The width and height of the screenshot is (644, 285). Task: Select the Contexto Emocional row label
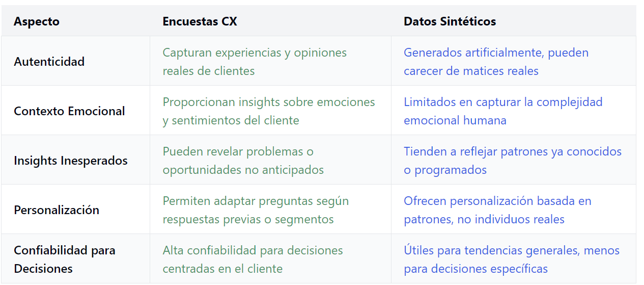point(69,111)
